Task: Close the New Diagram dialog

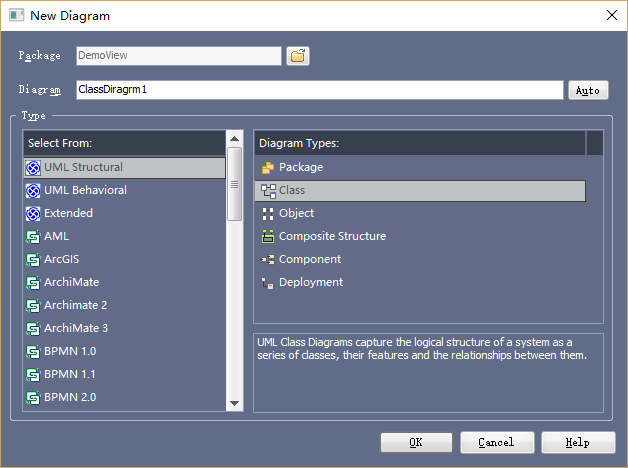Action: click(x=612, y=15)
